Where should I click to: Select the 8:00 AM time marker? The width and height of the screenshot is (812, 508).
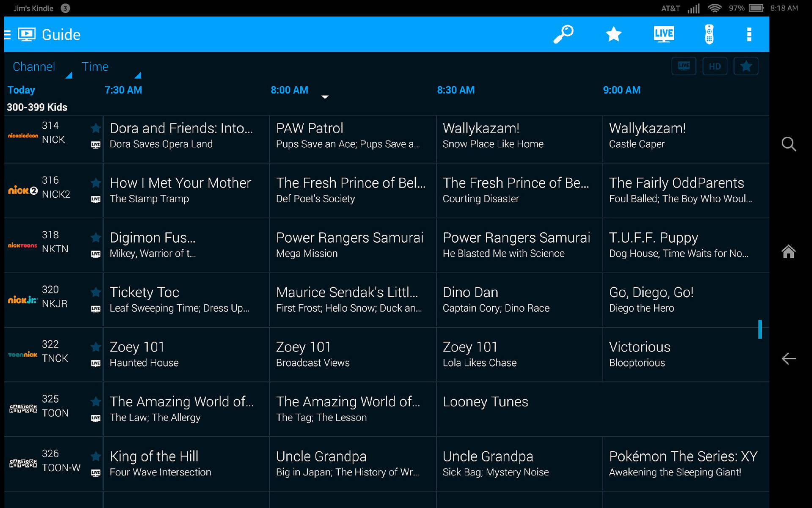click(x=290, y=90)
